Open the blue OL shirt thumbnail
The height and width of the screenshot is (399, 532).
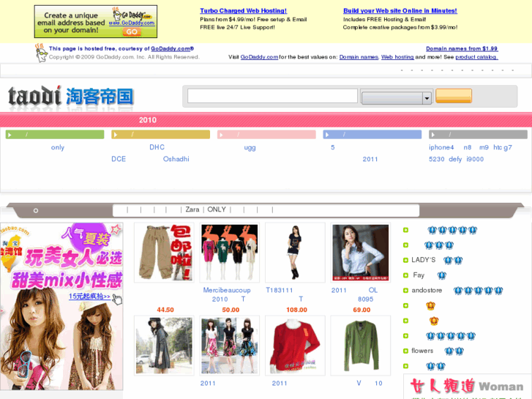(x=360, y=253)
